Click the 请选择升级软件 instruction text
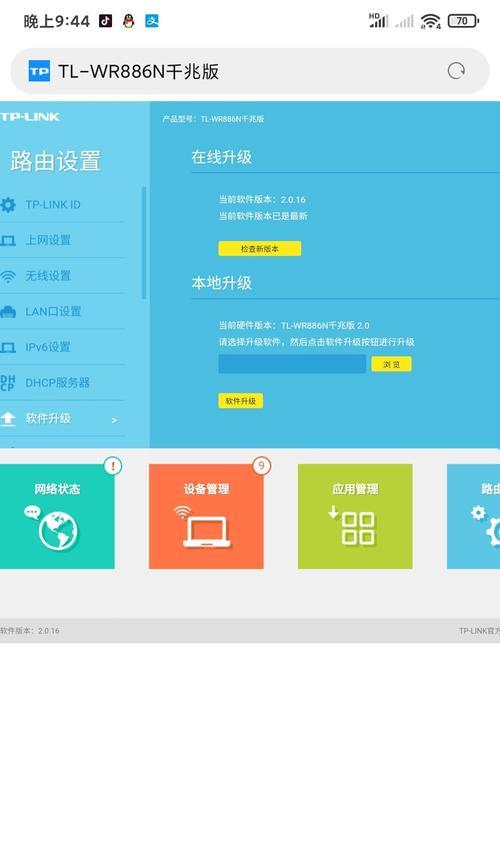 pyautogui.click(x=317, y=342)
